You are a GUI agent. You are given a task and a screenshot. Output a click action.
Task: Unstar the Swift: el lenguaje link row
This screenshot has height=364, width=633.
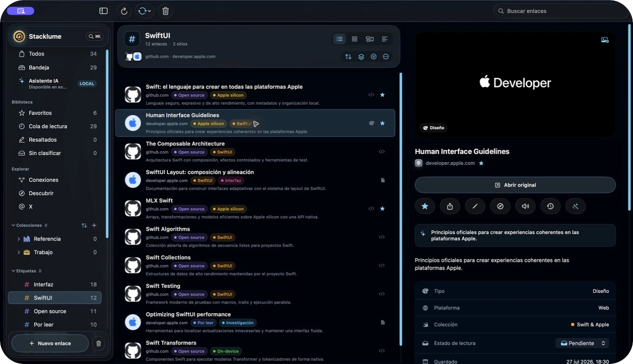[x=382, y=95]
